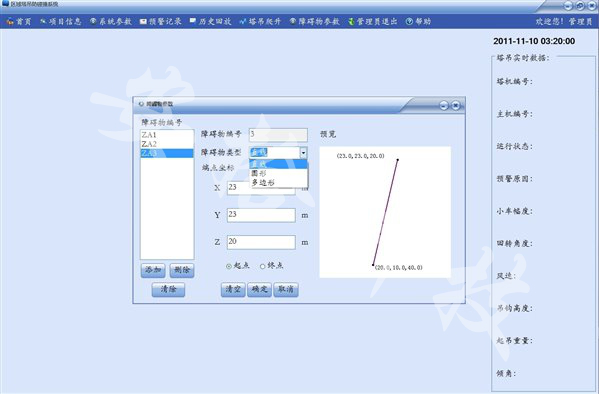Viewport: 599px width, 394px height.
Task: Click the (20.0, 10.0, 40.0) coordinate label
Action: 398,268
